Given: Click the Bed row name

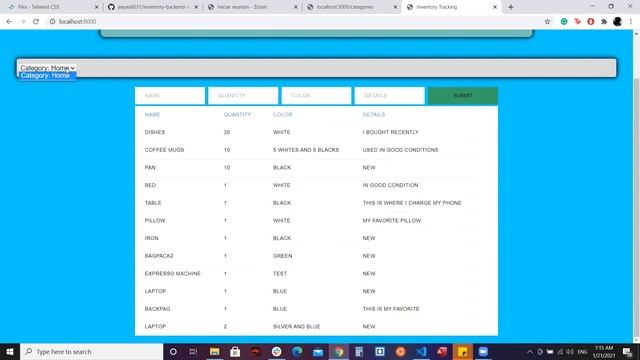Looking at the screenshot, I should click(150, 185).
